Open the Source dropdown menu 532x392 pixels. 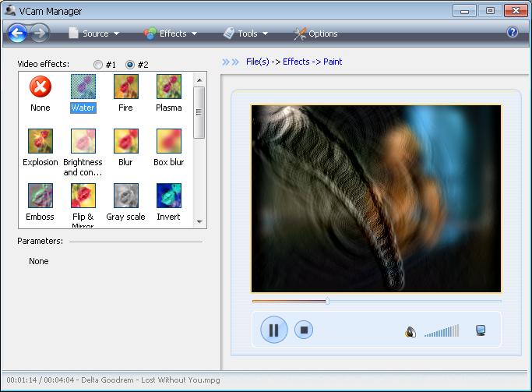[x=94, y=34]
